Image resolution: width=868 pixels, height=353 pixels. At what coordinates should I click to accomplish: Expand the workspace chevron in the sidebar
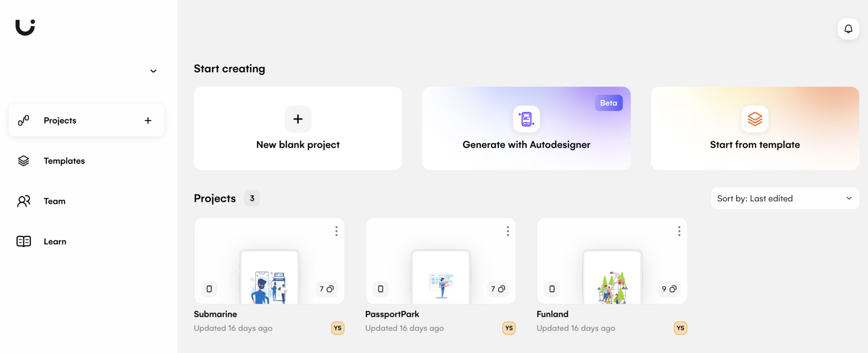pyautogui.click(x=153, y=71)
